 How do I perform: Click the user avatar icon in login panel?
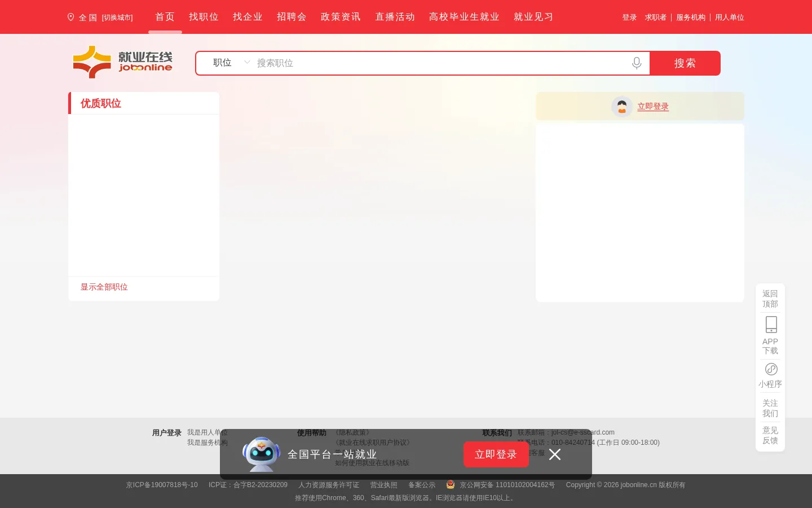622,106
